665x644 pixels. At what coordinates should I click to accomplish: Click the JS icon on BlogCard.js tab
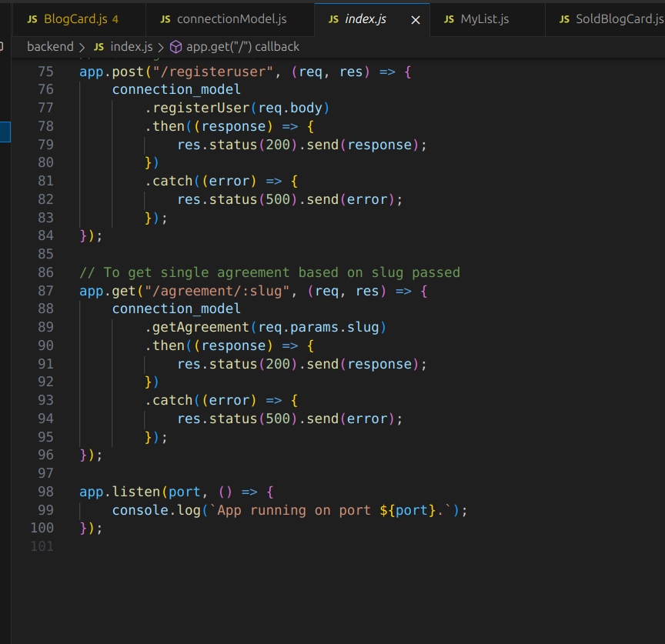tap(32, 19)
